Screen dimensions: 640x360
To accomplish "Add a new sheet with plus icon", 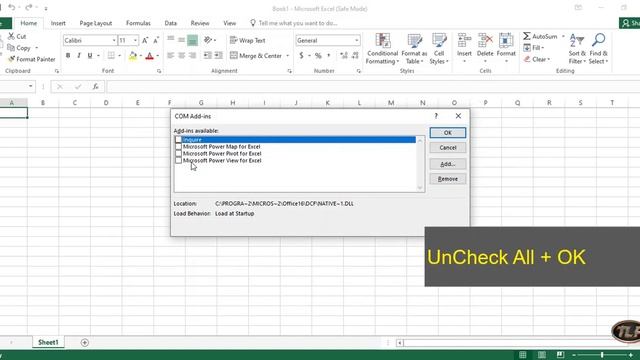I will (84, 342).
